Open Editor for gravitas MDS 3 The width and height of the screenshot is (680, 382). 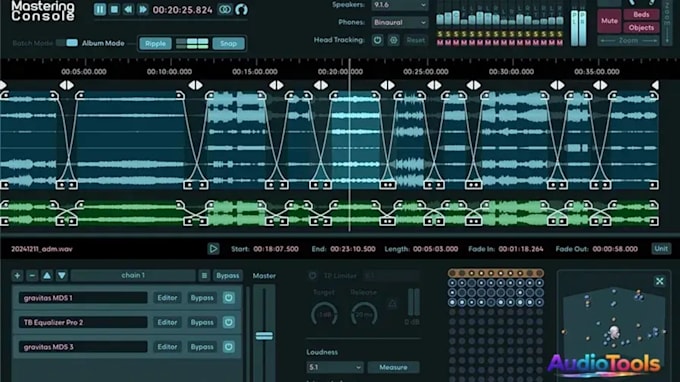click(167, 346)
